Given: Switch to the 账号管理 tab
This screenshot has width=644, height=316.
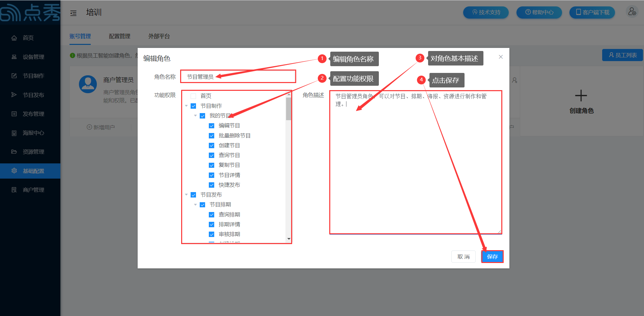Looking at the screenshot, I should tap(80, 36).
